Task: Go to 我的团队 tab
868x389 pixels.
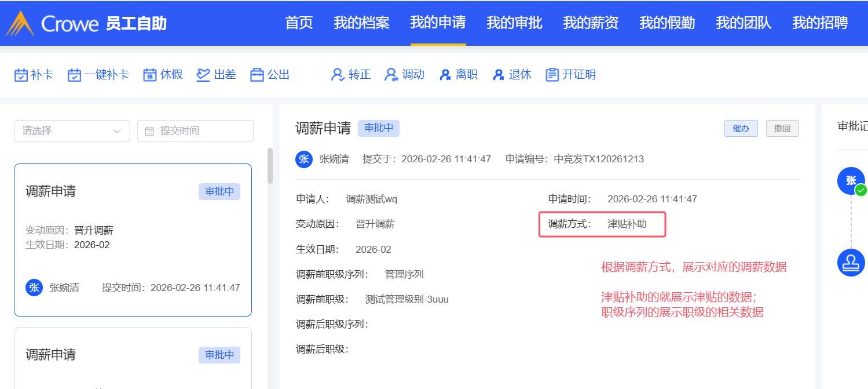Action: 744,23
